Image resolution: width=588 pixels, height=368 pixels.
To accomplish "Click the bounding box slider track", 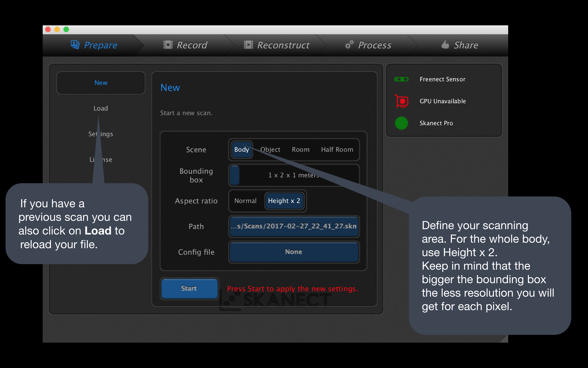I will click(x=294, y=175).
